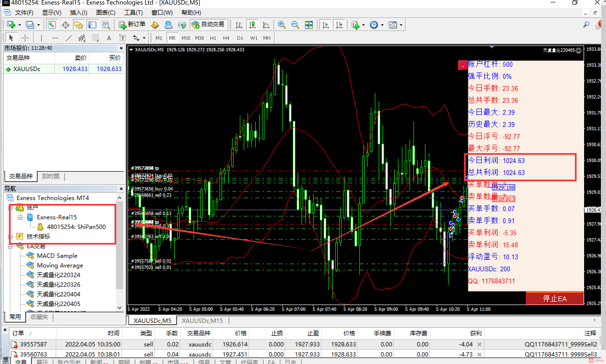Select the draw trendline tool
Viewport: 606px width, 364px height.
[68, 38]
